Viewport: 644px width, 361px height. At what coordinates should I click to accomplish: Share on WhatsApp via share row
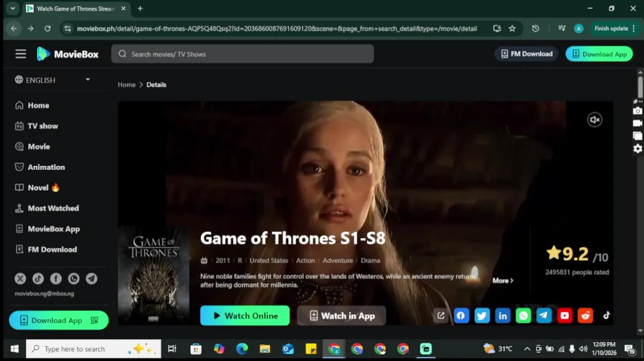pos(523,315)
